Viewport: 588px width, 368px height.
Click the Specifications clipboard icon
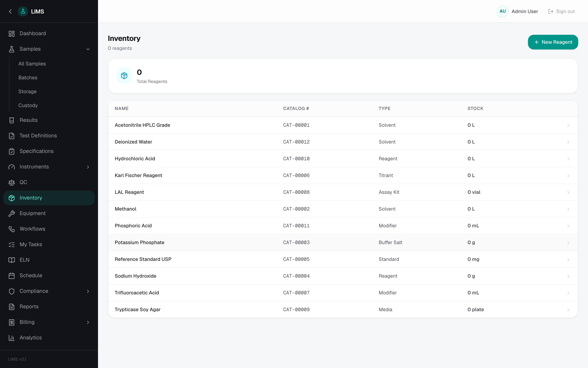(12, 151)
